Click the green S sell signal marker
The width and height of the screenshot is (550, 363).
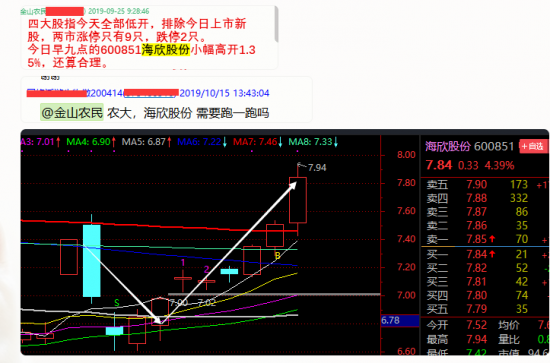click(117, 303)
